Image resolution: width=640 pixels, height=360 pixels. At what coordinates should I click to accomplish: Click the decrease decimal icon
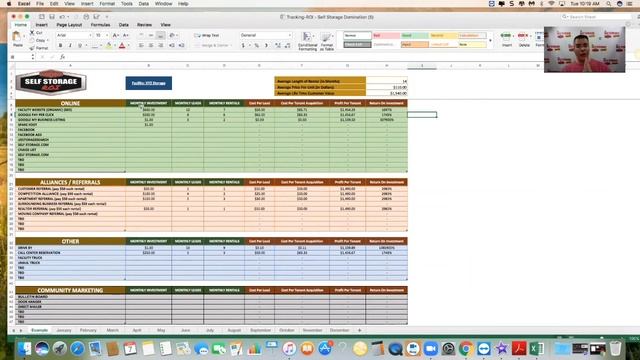(x=288, y=46)
